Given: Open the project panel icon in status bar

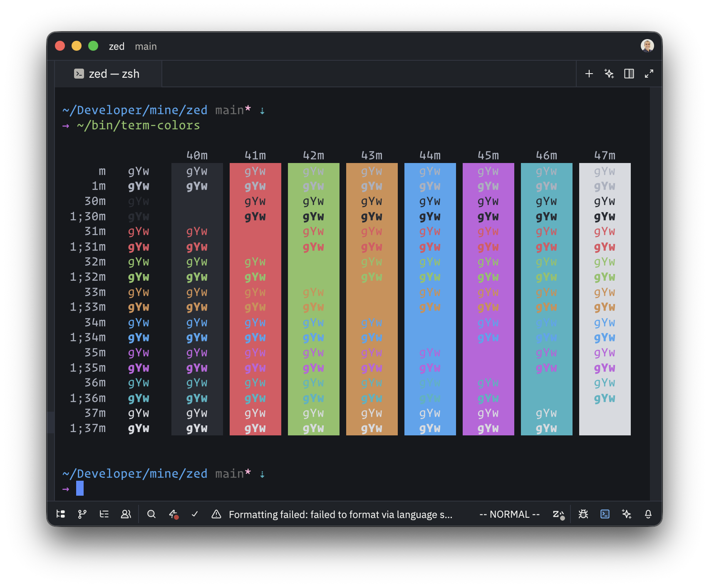Looking at the screenshot, I should [61, 514].
